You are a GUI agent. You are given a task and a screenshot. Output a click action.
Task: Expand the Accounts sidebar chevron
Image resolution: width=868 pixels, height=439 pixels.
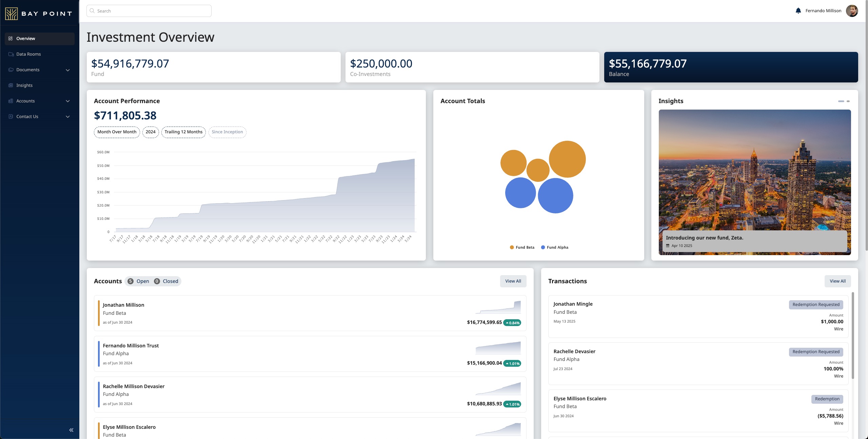(x=68, y=101)
